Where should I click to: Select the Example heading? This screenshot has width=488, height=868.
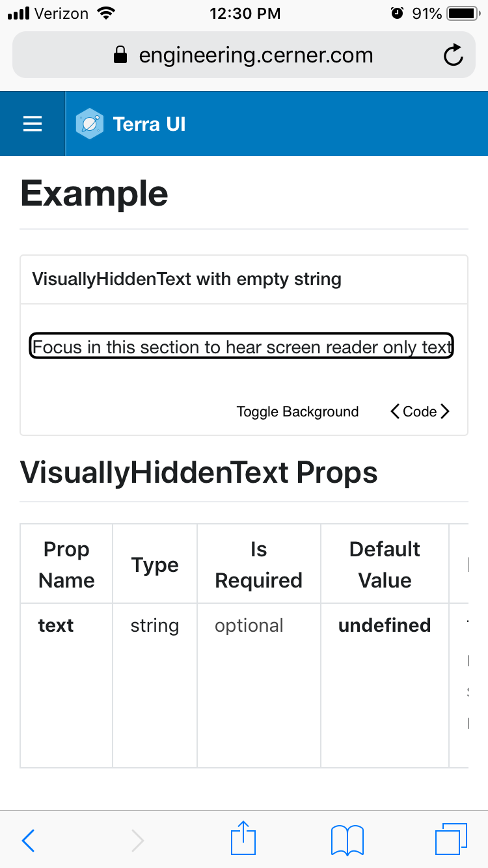point(94,193)
